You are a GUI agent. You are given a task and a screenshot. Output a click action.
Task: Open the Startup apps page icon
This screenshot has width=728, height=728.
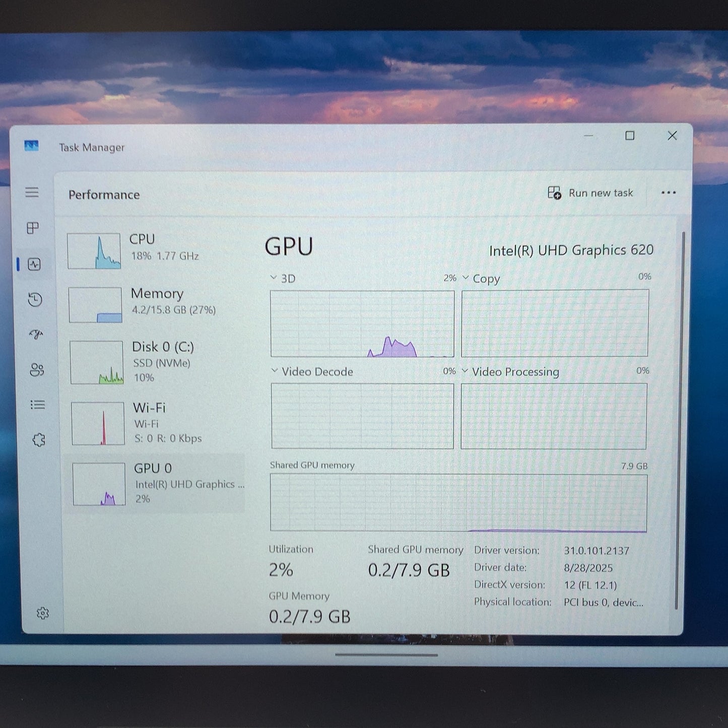coord(36,335)
